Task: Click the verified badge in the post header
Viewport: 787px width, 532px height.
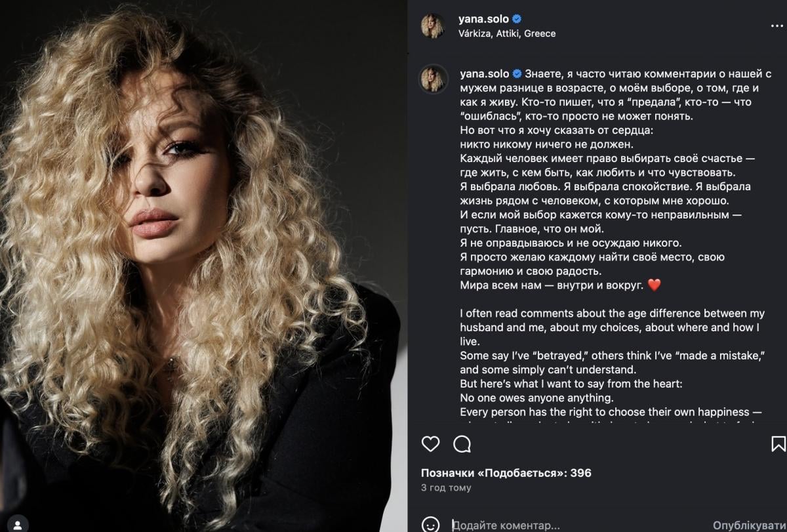Action: [x=517, y=19]
